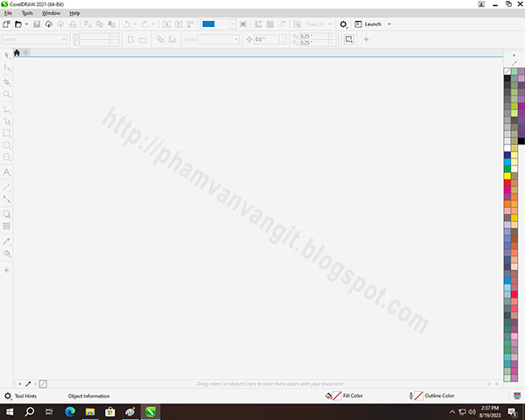Select the Artistic Media tool
The image size is (525, 420).
(7, 122)
